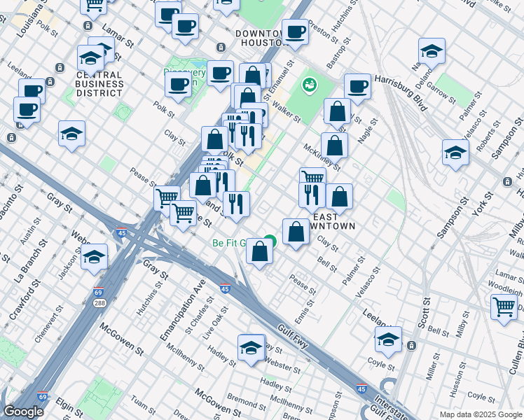
Task: Click the Elgin St label
Action: pyautogui.click(x=69, y=407)
